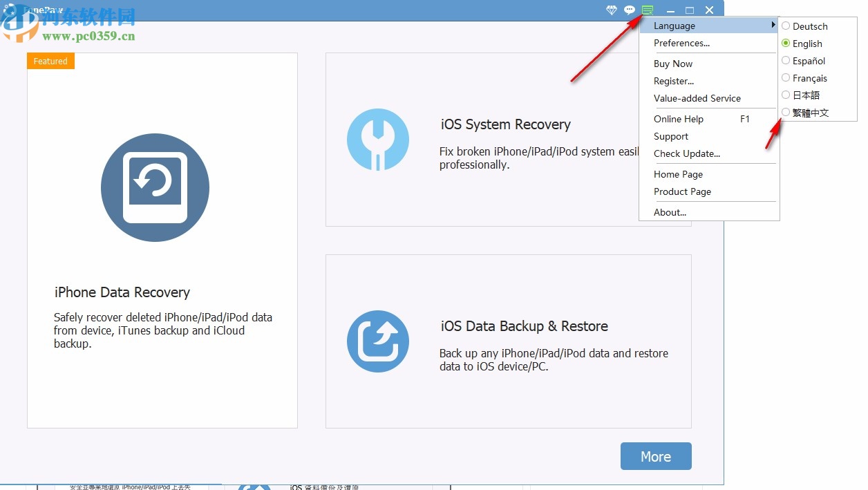
Task: Open the Value-added Service menu entry
Action: click(x=697, y=98)
